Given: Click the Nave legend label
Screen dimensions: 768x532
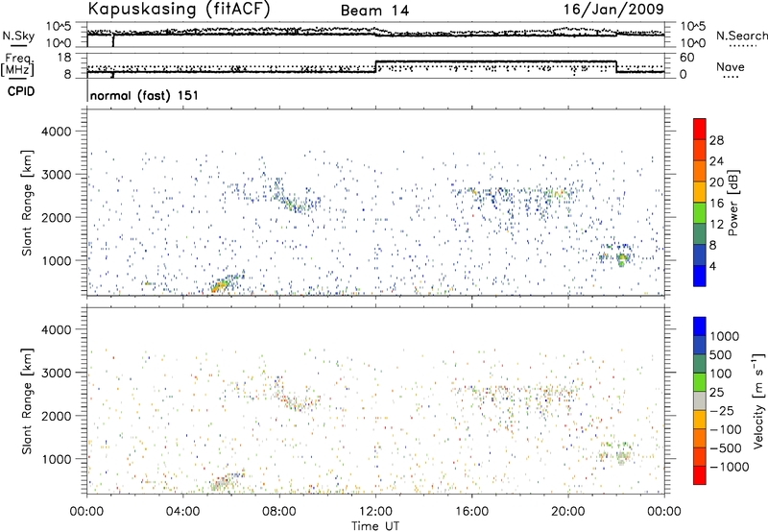Looking at the screenshot, I should (731, 66).
